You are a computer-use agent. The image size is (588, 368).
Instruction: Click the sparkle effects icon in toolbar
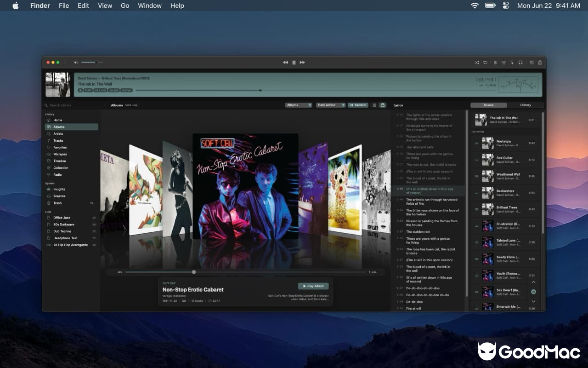tap(512, 63)
